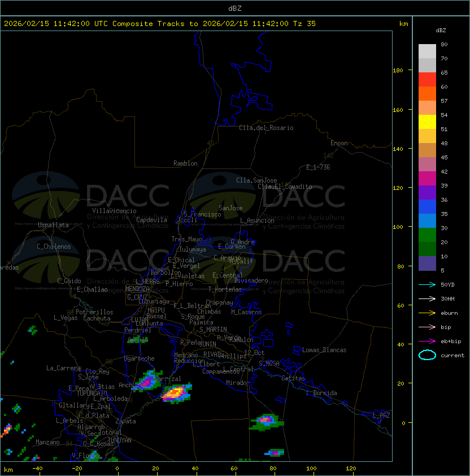Click the white 30HM arrow legend icon

click(427, 298)
